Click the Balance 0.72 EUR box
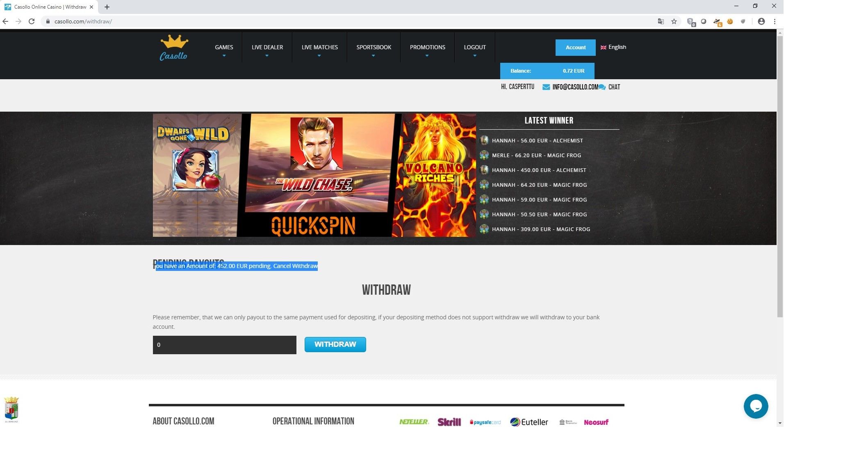868x456 pixels. tap(547, 71)
